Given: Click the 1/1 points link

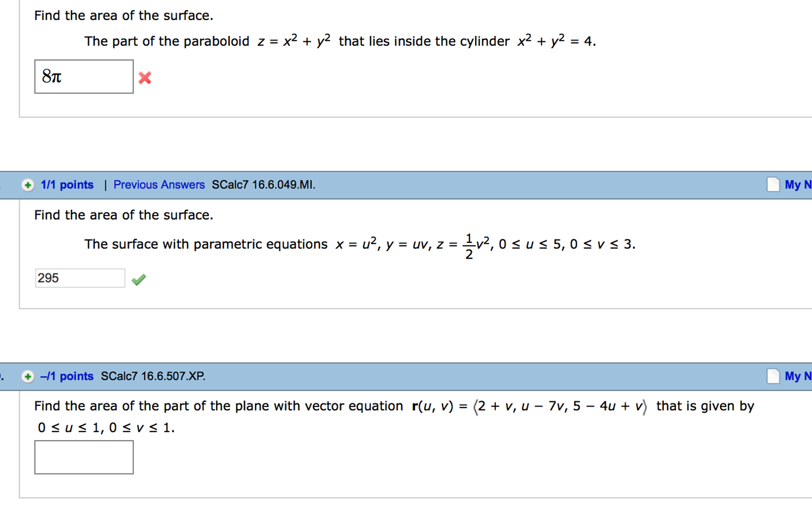Looking at the screenshot, I should 67,185.
